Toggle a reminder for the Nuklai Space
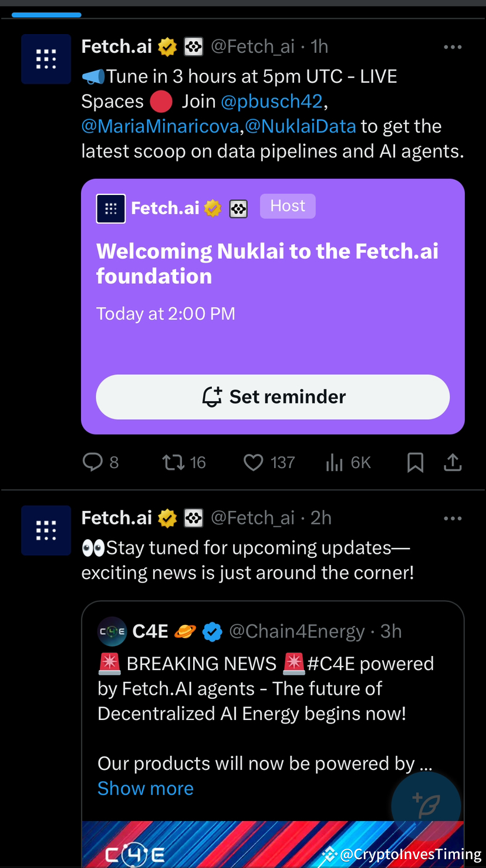The height and width of the screenshot is (868, 486). 272,397
